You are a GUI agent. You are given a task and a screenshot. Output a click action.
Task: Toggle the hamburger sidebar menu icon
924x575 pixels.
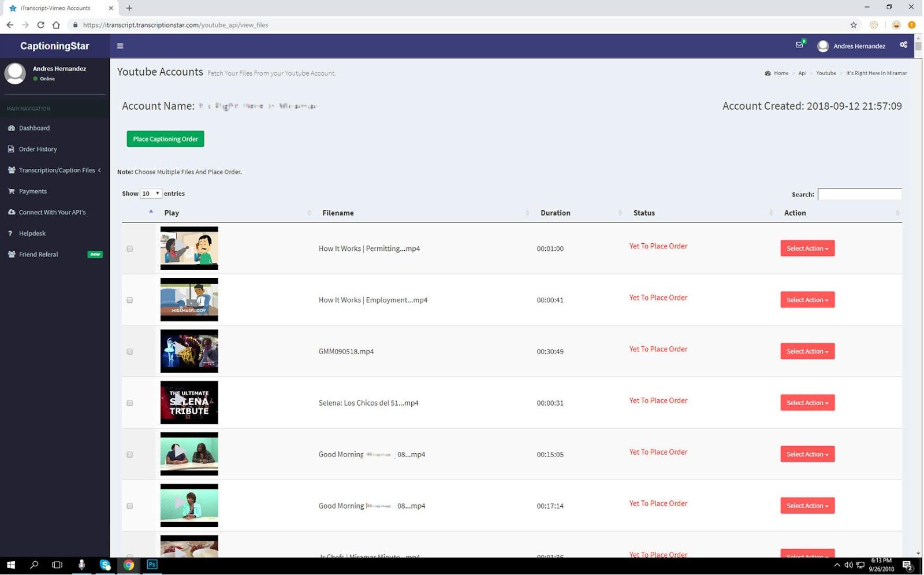[120, 46]
